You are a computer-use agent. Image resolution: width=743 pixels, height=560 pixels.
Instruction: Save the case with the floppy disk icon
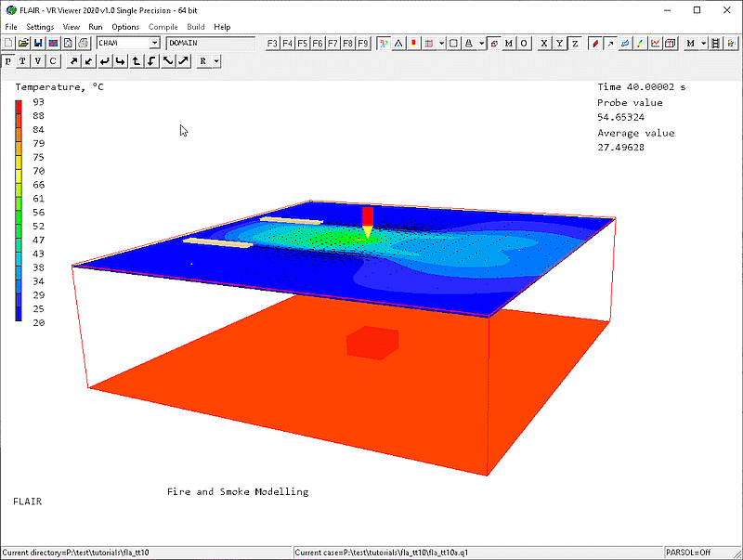click(x=38, y=43)
